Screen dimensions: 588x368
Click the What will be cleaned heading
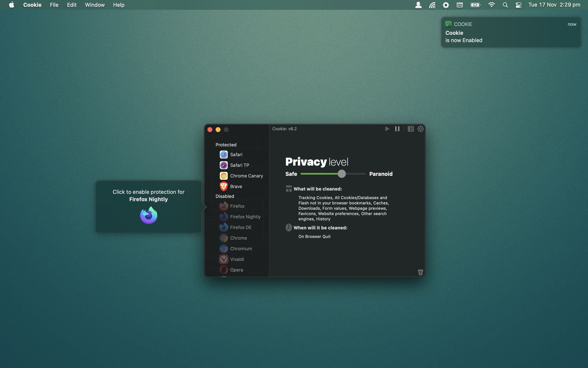point(317,189)
